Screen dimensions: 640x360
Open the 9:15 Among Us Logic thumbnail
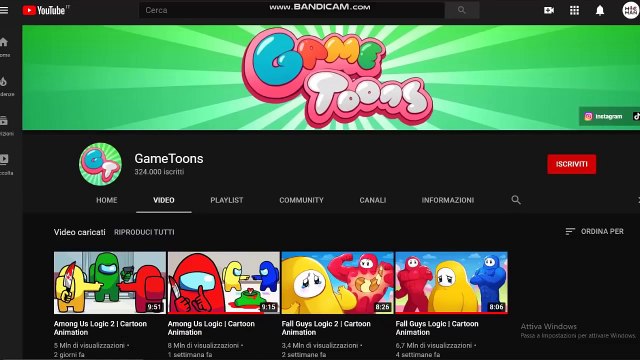224,282
